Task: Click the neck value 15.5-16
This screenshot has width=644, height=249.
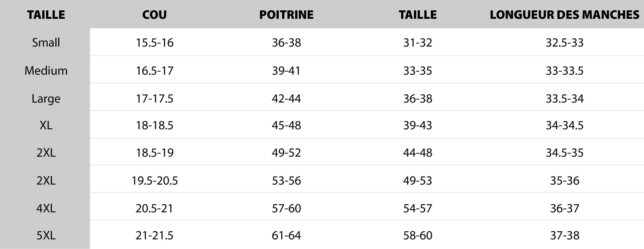Action: pos(154,43)
